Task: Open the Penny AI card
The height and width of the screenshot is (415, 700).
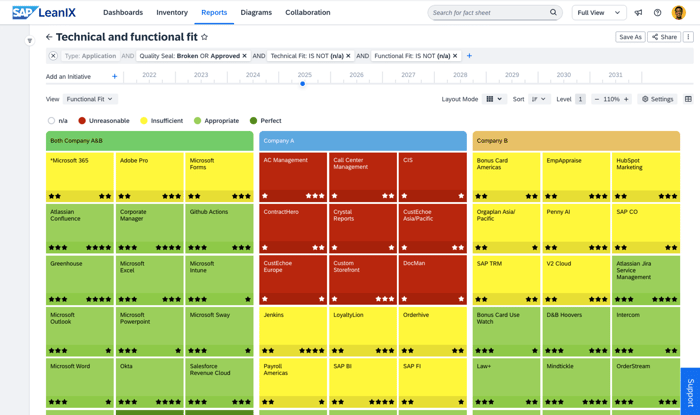Action: pyautogui.click(x=576, y=228)
